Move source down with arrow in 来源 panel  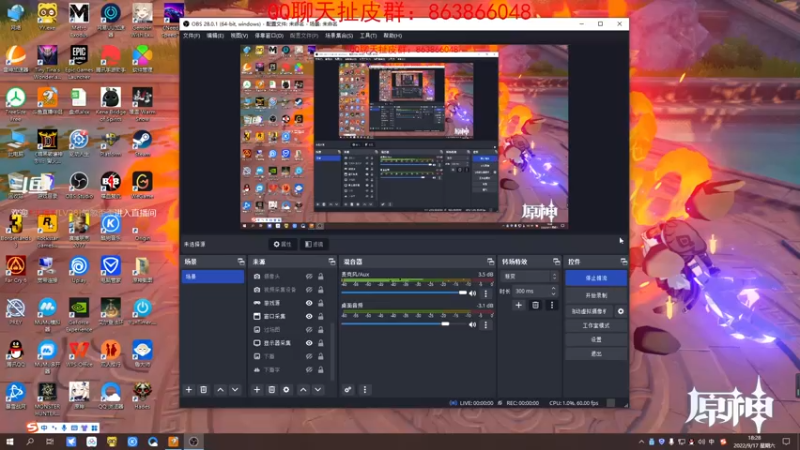(x=318, y=390)
